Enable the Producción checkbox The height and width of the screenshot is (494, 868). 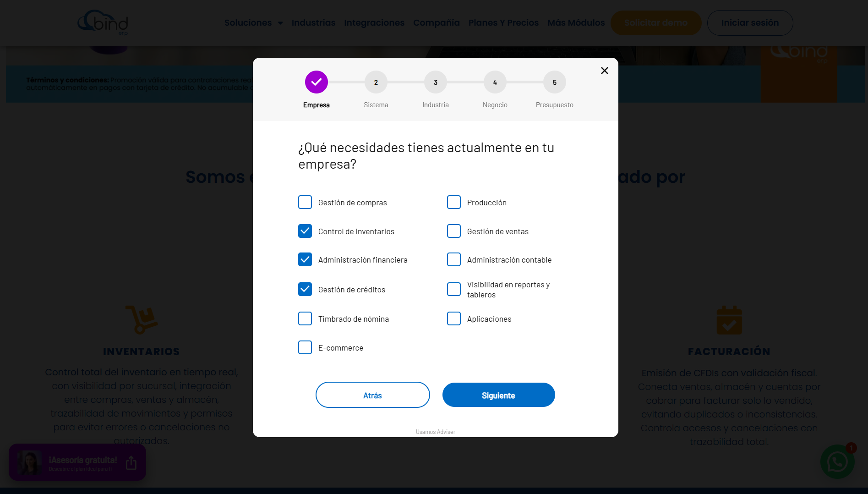(454, 202)
